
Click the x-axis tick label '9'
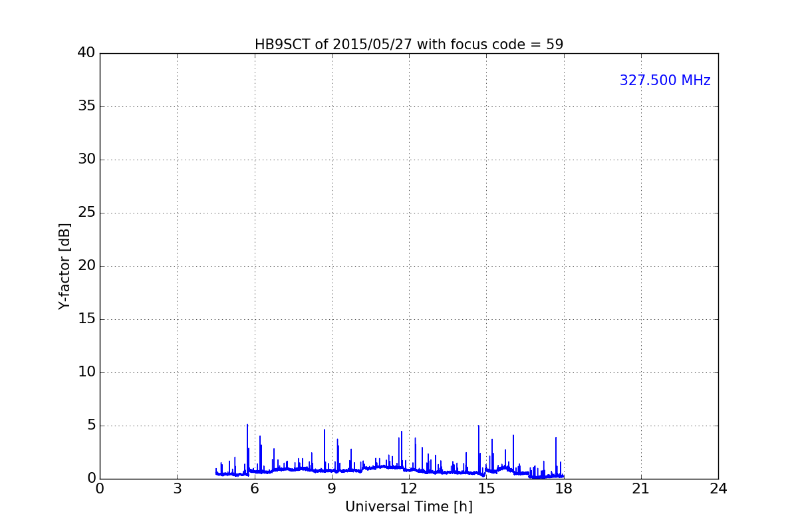(x=332, y=489)
